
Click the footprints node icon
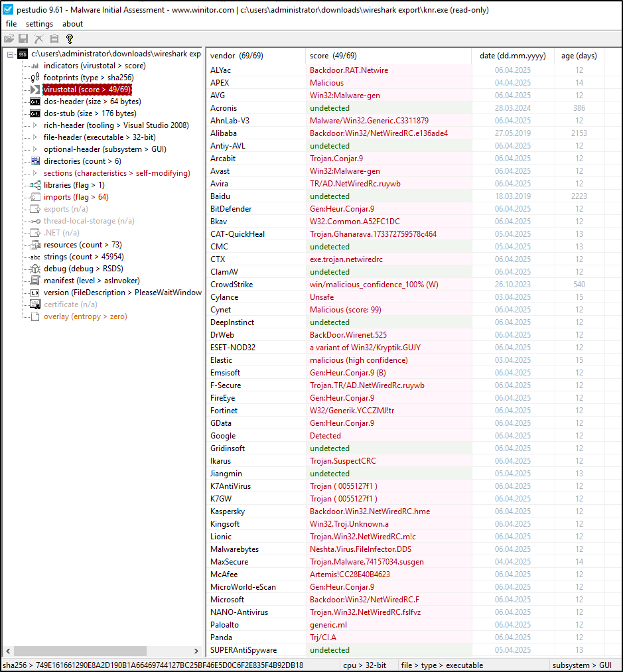click(x=35, y=78)
